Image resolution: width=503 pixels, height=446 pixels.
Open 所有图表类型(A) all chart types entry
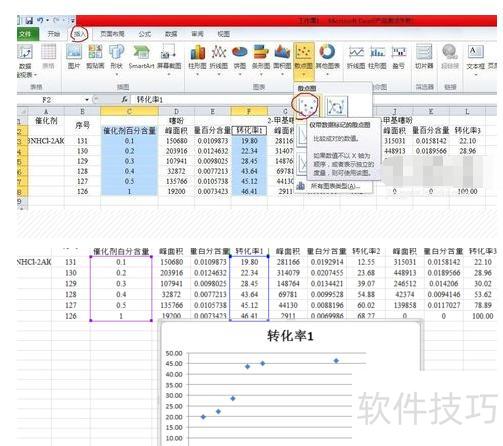click(335, 186)
